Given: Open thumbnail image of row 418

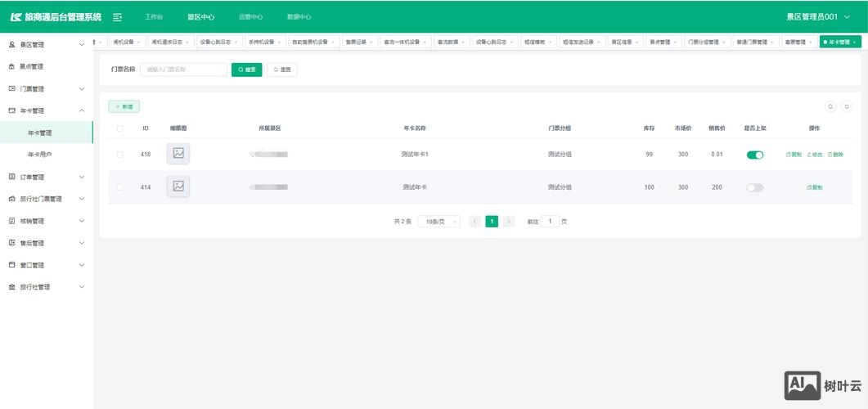Looking at the screenshot, I should point(178,154).
